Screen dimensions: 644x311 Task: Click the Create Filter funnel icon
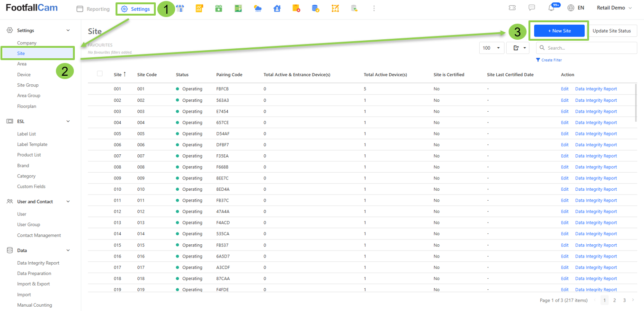538,60
